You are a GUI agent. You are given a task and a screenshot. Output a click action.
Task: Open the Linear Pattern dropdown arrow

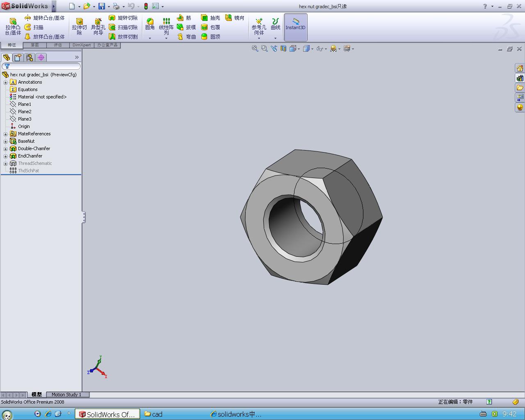click(166, 38)
